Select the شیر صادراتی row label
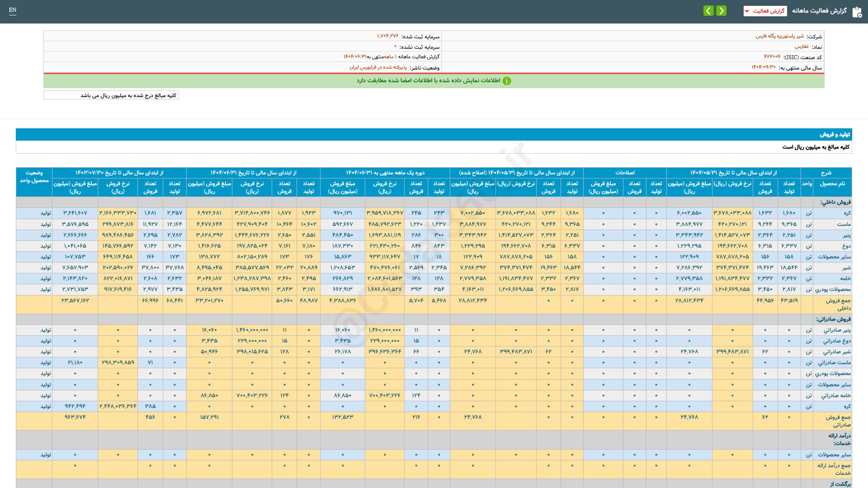 point(836,352)
